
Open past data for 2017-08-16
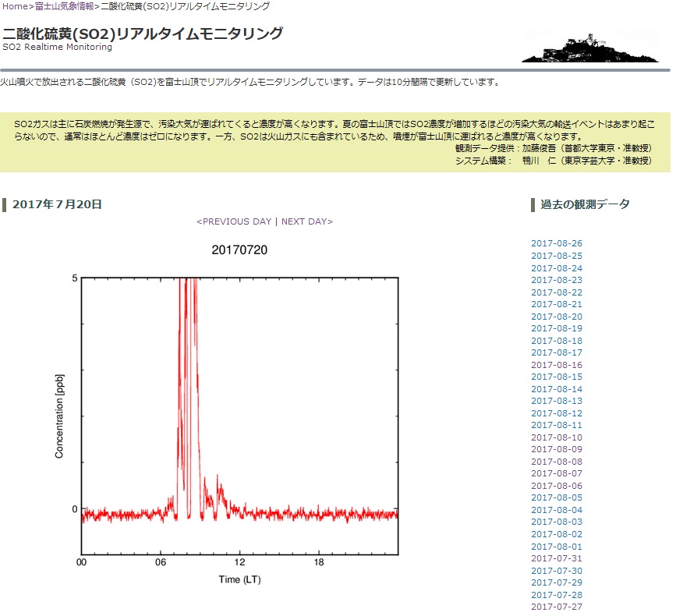tap(557, 365)
